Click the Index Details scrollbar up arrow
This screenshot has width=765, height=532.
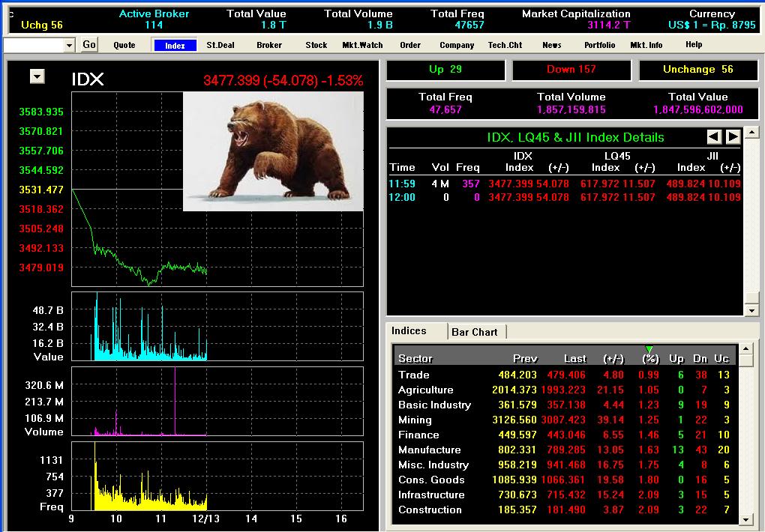(751, 132)
